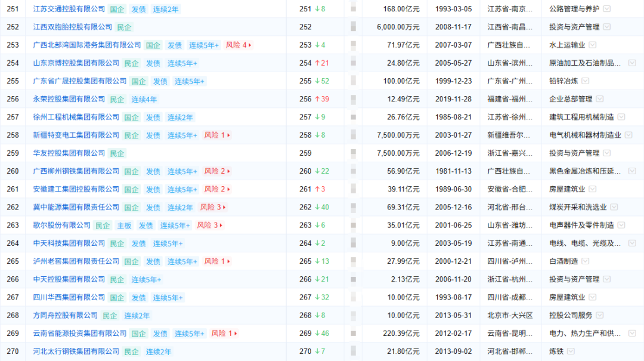Open 歌尔股份有限公司 company page
This screenshot has height=361, width=644.
(61, 225)
